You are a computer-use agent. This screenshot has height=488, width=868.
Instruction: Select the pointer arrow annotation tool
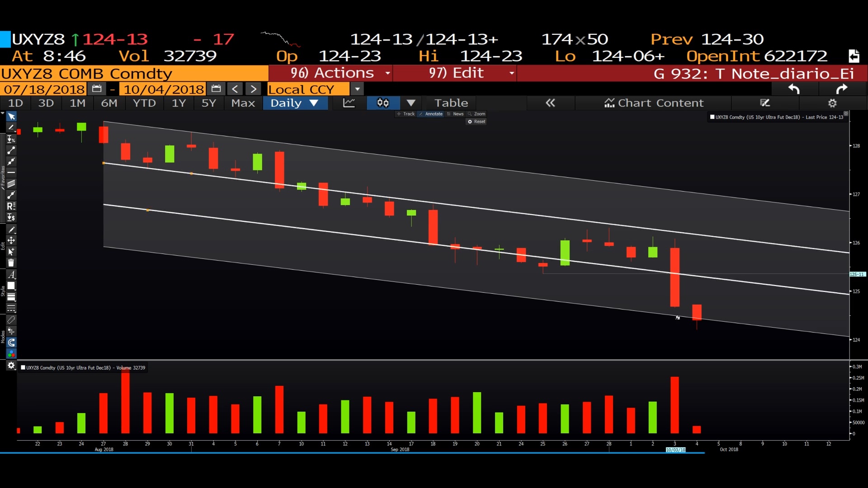pos(11,117)
